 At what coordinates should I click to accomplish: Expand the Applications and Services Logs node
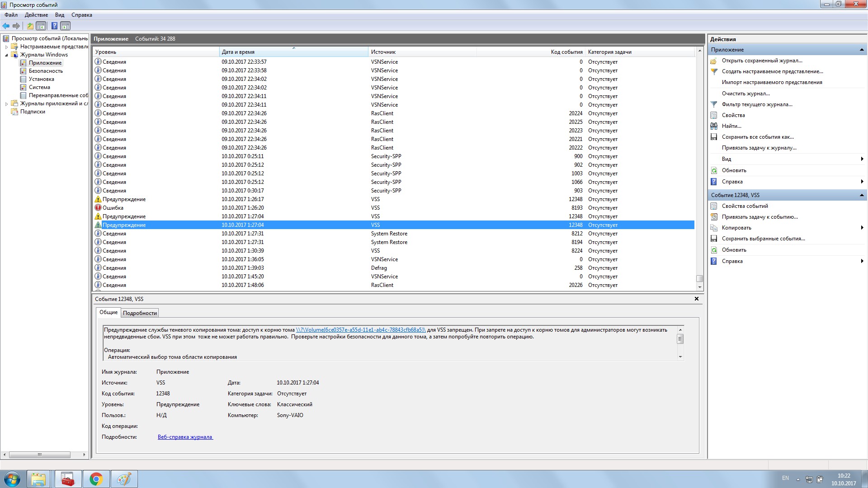tap(6, 104)
